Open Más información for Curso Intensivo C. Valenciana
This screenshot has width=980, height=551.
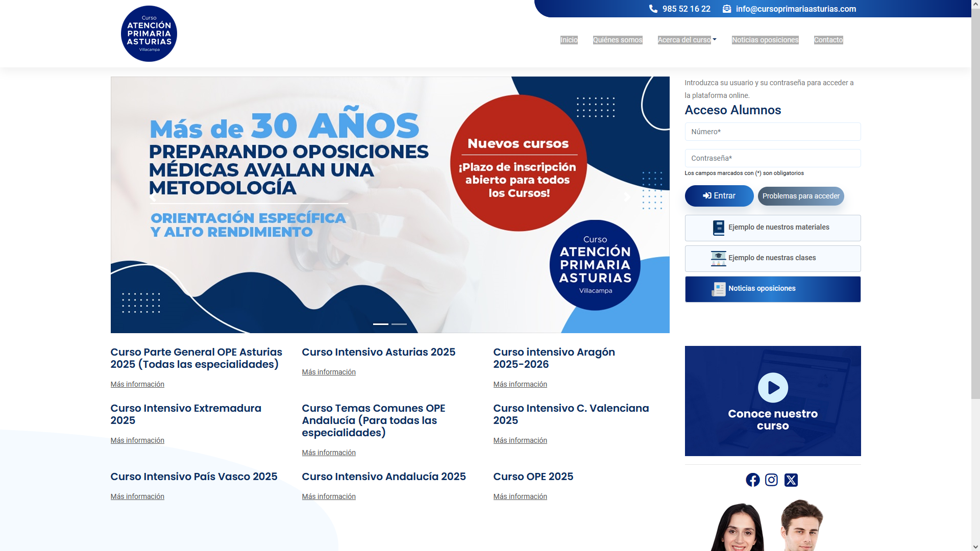(x=520, y=440)
